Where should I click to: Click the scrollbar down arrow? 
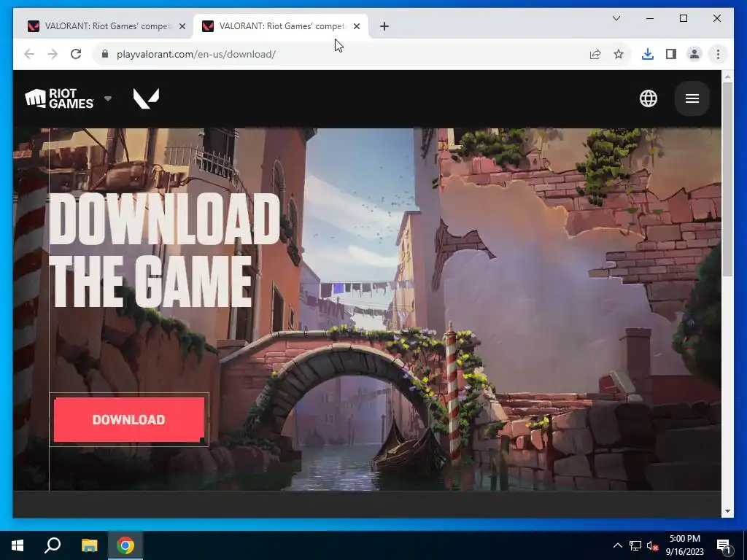point(727,511)
